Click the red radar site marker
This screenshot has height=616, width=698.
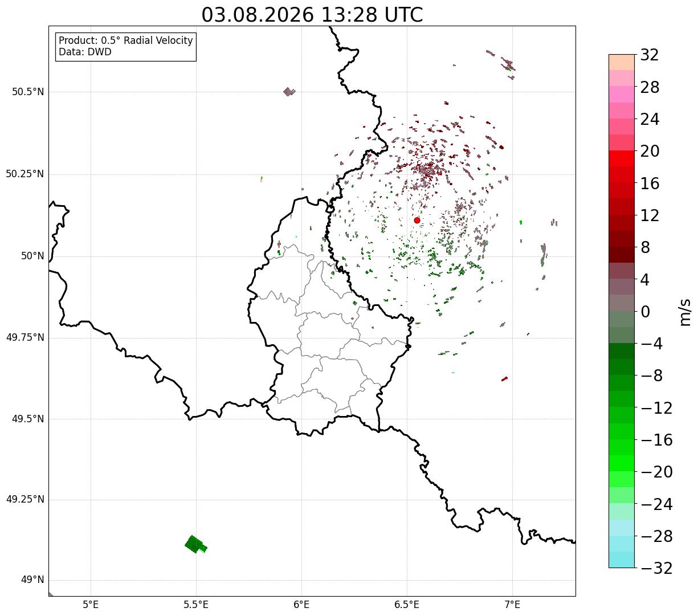coord(417,221)
